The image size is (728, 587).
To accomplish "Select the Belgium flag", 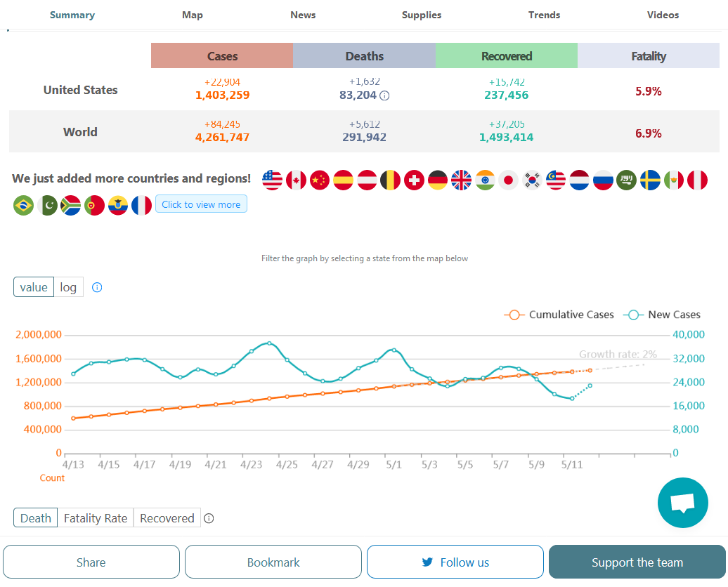I will pos(391,180).
